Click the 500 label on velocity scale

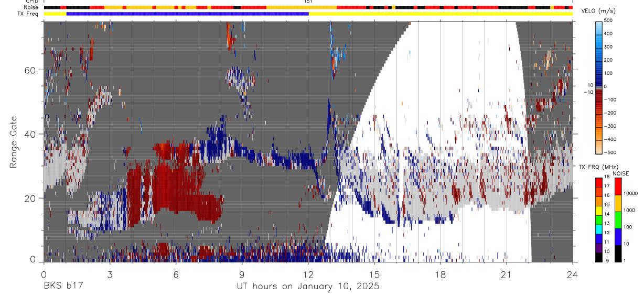pos(609,21)
